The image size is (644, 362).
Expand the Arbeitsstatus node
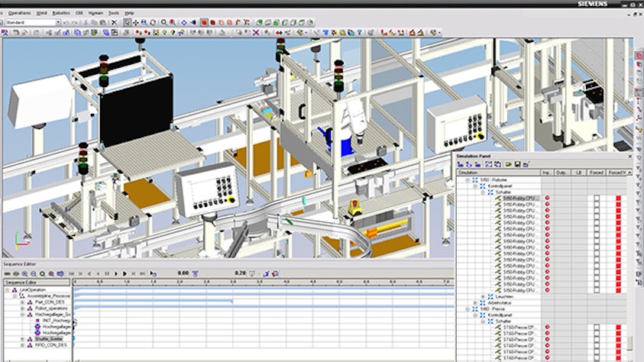point(475,302)
